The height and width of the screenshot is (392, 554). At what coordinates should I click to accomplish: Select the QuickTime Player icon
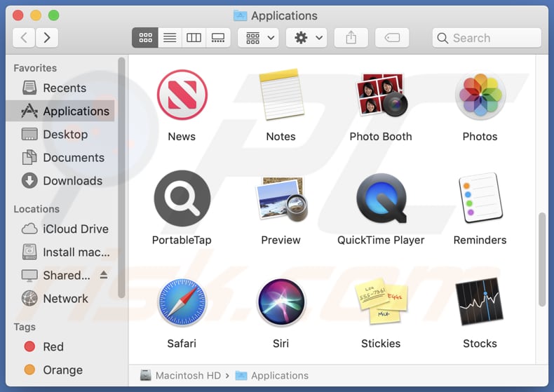click(x=381, y=198)
